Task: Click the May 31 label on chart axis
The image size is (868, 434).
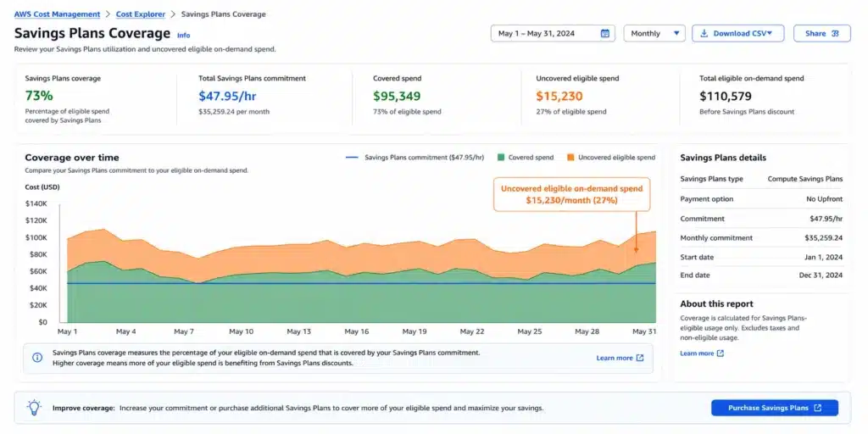Action: pos(644,331)
